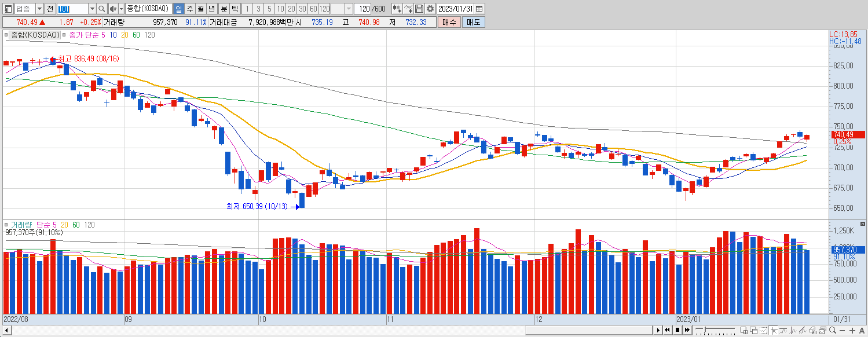Choose the 10 interval button
Image resolution: width=868 pixels, height=337 pixels.
pyautogui.click(x=280, y=9)
